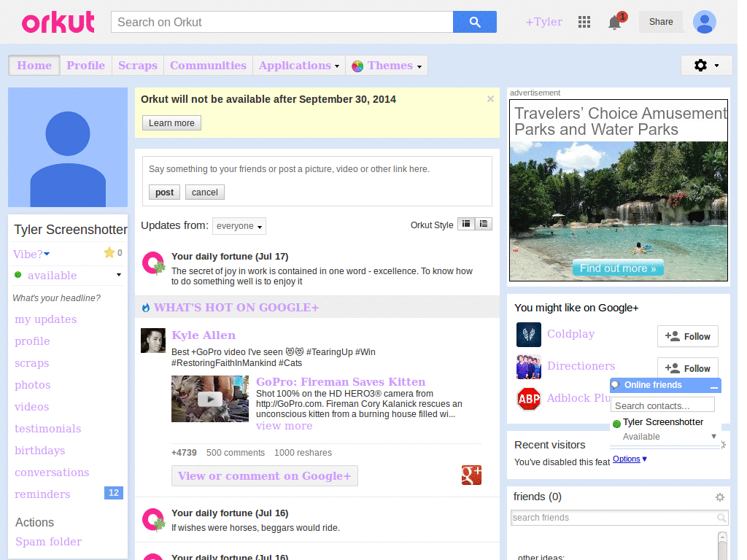Image resolution: width=747 pixels, height=560 pixels.
Task: Click Kyle Allen's profile picture
Action: click(x=153, y=341)
